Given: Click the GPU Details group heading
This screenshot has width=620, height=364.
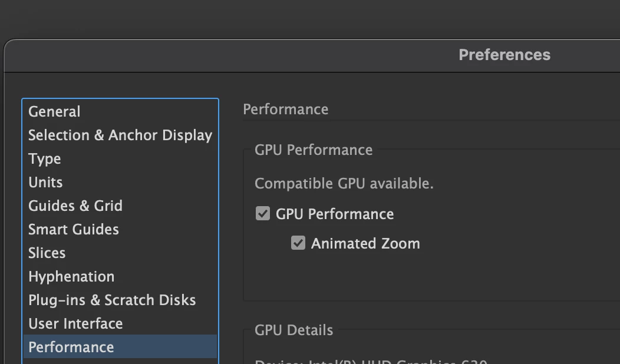Looking at the screenshot, I should click(x=293, y=330).
